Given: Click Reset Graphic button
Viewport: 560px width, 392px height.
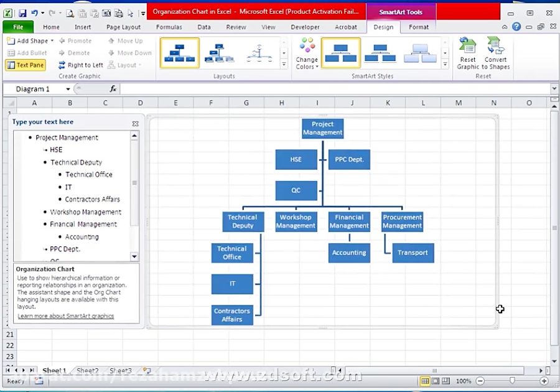Looking at the screenshot, I should coord(468,54).
